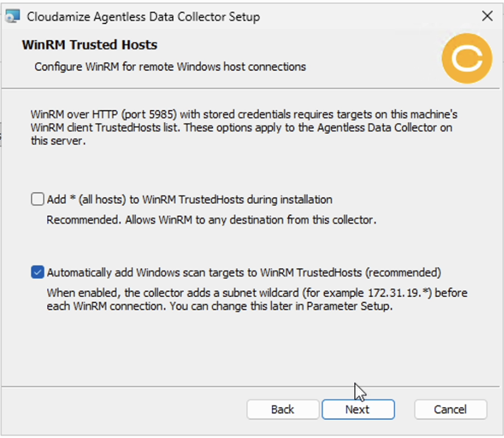Click the 'Configure WinRM for remote Windows host connections' subtitle
This screenshot has height=438, width=504.
[x=170, y=67]
